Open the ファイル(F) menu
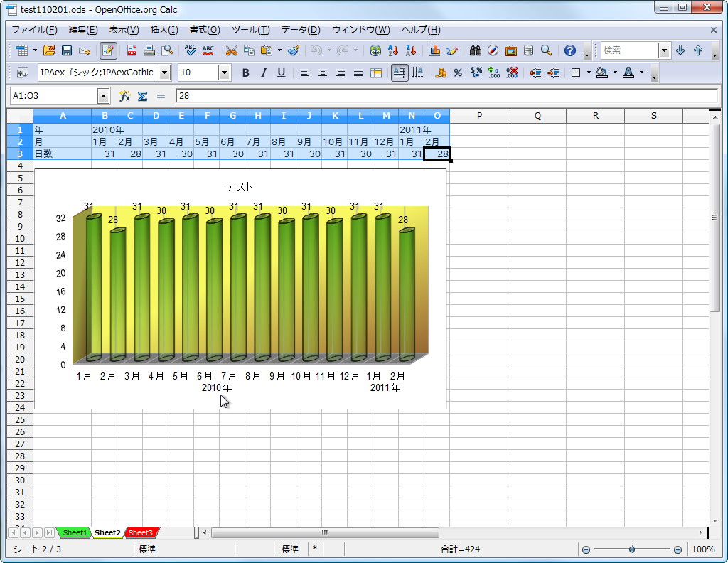The width and height of the screenshot is (728, 563). 34,30
